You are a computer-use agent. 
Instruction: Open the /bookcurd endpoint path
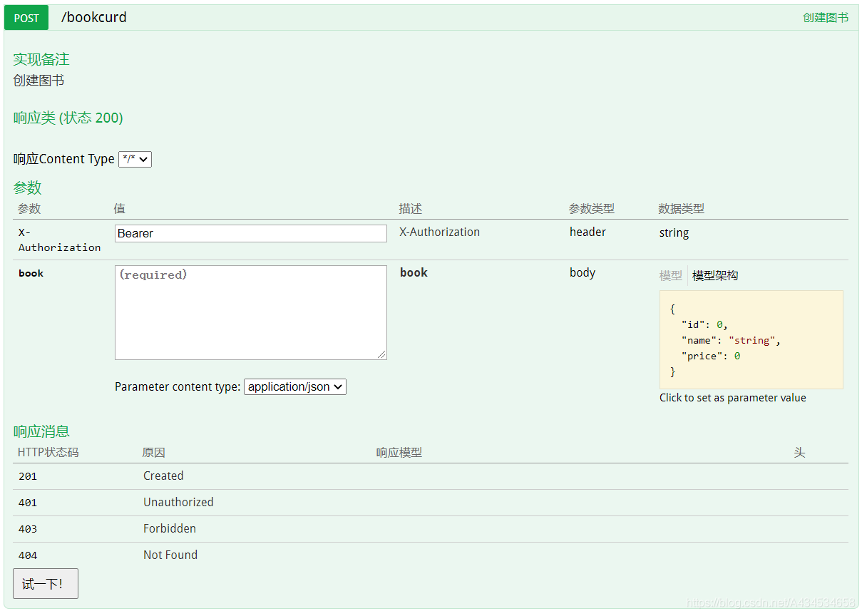(94, 18)
